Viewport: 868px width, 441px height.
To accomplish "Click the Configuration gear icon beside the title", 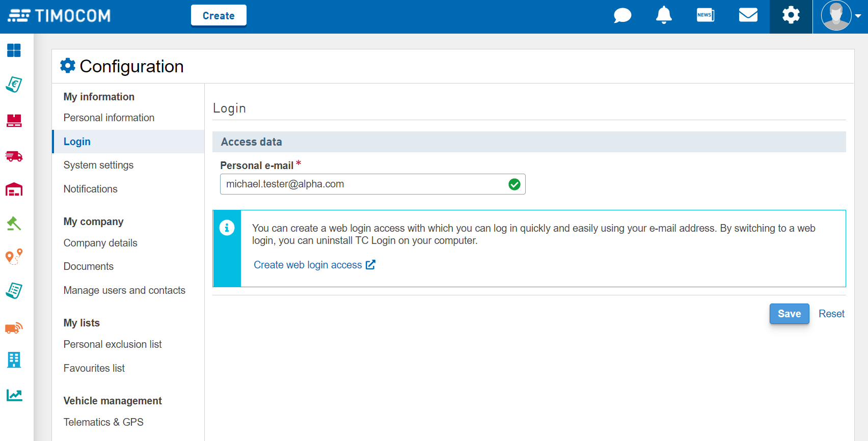I will [68, 66].
